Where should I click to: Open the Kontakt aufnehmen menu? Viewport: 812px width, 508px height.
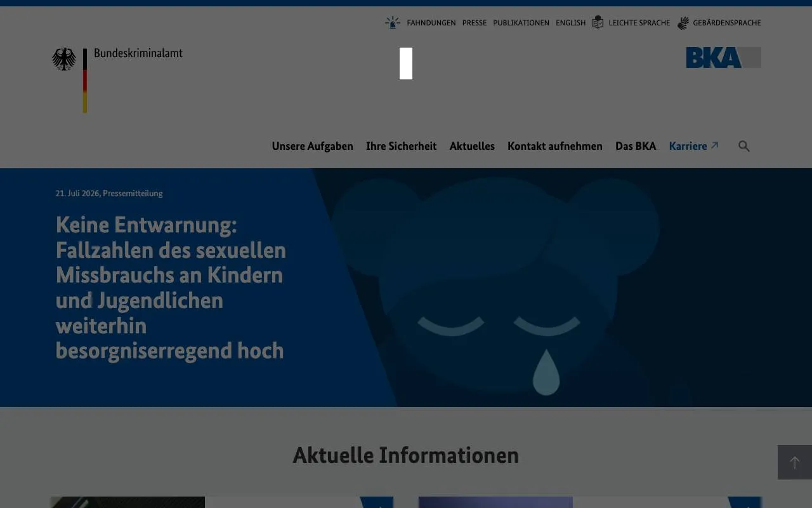(555, 146)
